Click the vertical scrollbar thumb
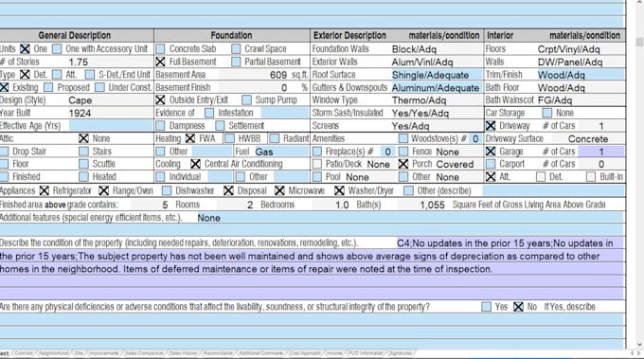Screen dimensions: 644x359 (x=639, y=43)
